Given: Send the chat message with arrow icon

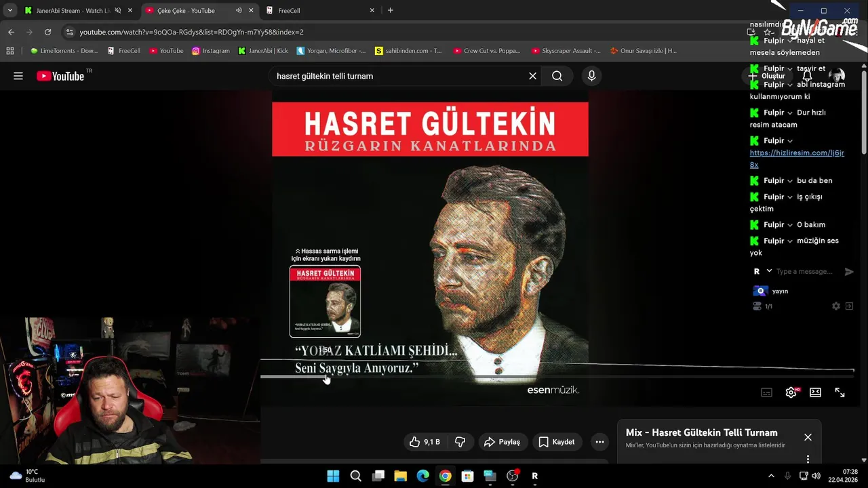Looking at the screenshot, I should [x=849, y=271].
